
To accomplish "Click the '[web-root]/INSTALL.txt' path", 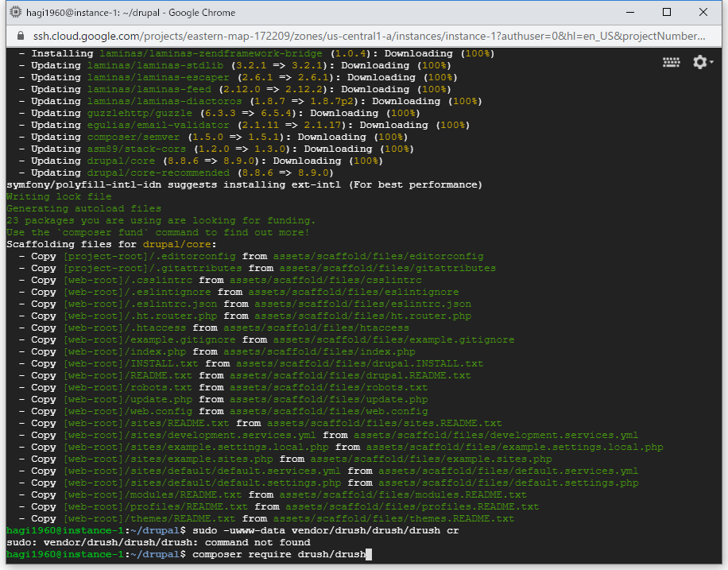I will [x=131, y=364].
